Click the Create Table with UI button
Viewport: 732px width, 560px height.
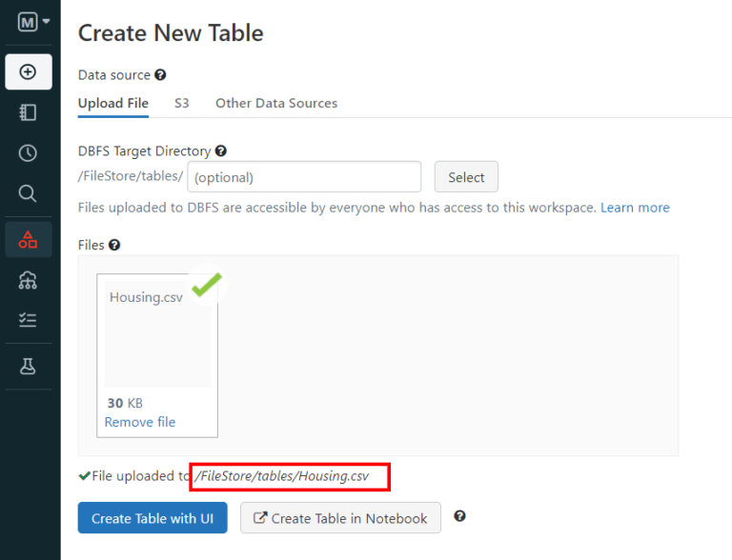(x=152, y=518)
